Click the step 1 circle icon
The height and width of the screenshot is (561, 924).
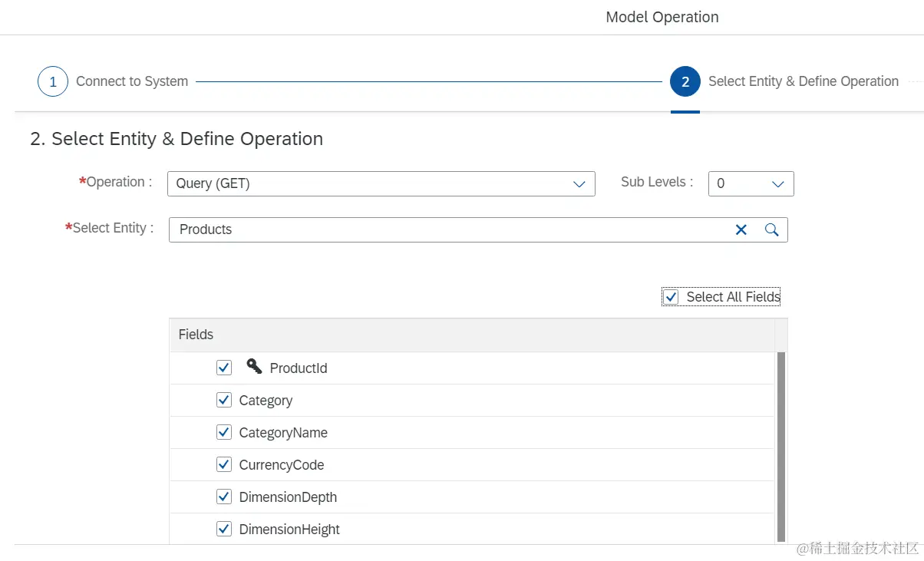pos(53,82)
